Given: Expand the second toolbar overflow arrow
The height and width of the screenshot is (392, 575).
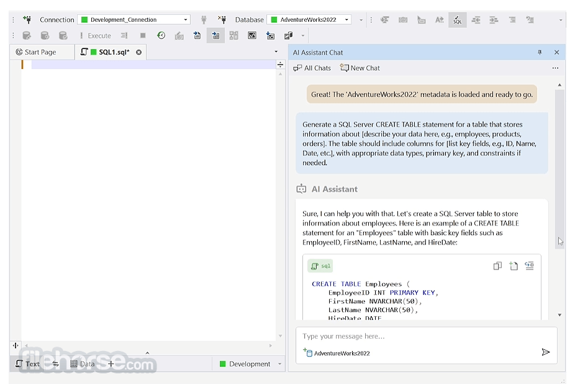Looking at the screenshot, I should [x=302, y=36].
